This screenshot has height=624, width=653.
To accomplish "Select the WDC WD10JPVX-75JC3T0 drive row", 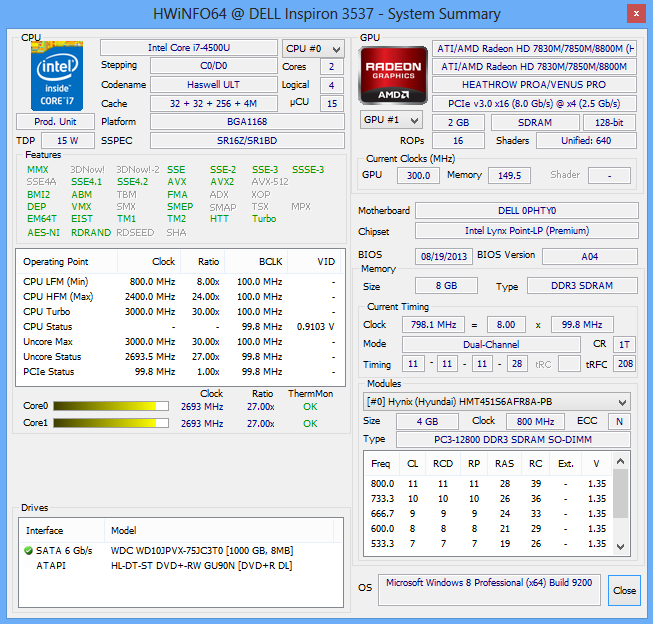I will click(x=181, y=551).
